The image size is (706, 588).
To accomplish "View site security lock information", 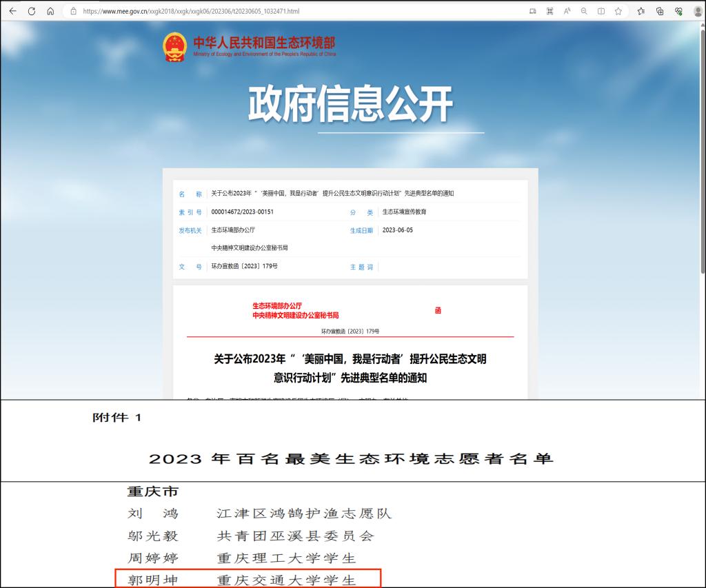I will point(73,11).
